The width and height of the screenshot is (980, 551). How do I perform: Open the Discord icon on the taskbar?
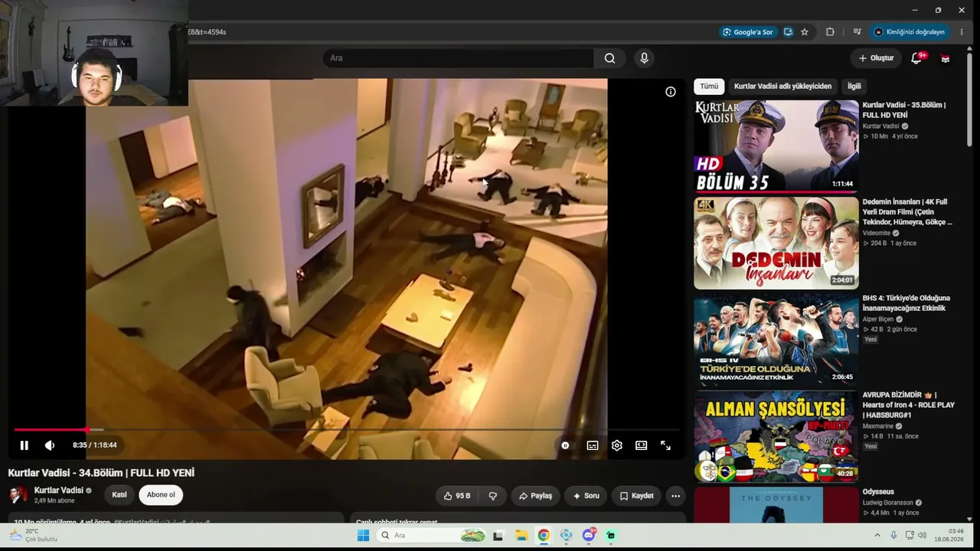(x=589, y=536)
